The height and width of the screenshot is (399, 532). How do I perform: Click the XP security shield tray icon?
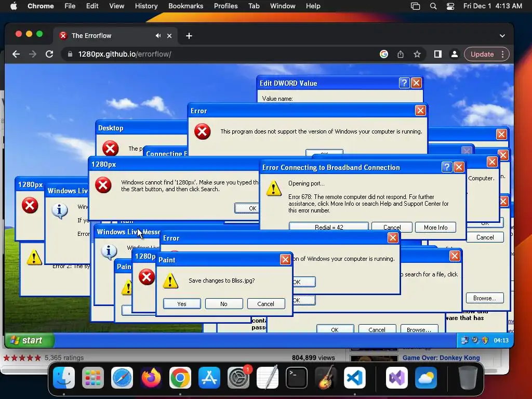pos(485,340)
